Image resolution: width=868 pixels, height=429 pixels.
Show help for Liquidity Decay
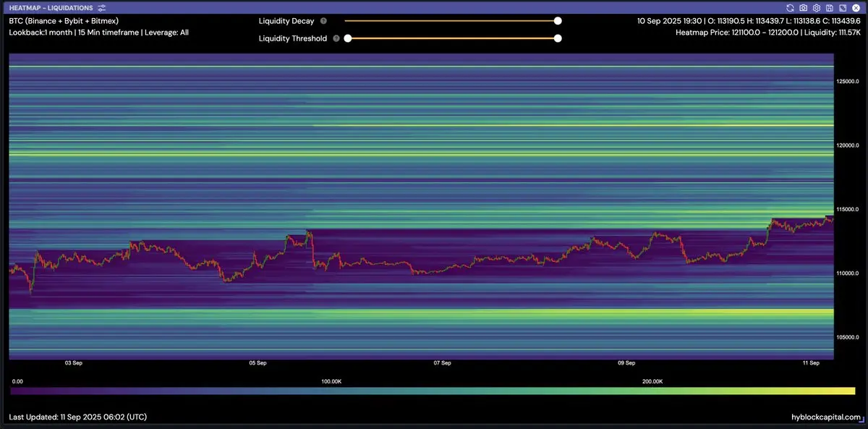323,21
